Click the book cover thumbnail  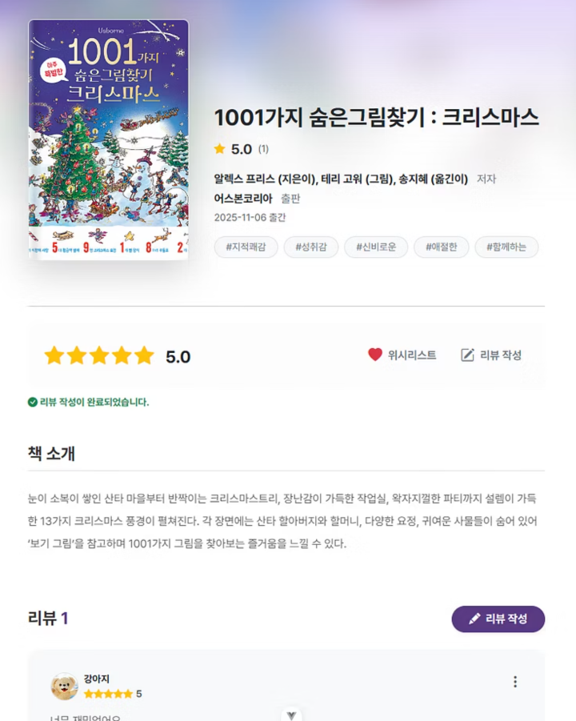(x=108, y=139)
